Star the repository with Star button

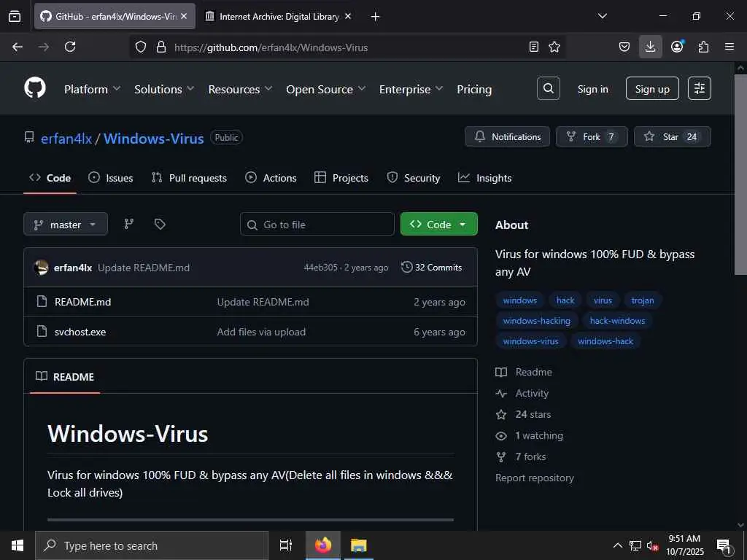click(672, 136)
